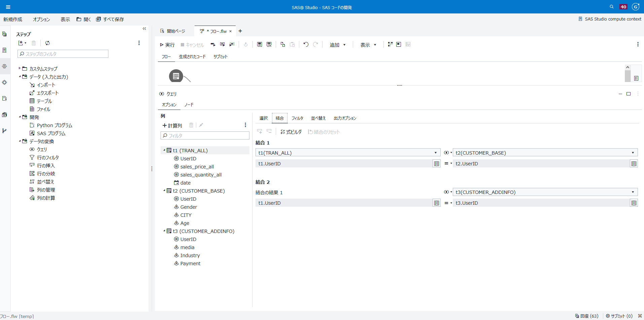The height and width of the screenshot is (320, 644).
Task: Collapse t2 (CUSTOMER_BASE) column tree
Action: point(164,191)
